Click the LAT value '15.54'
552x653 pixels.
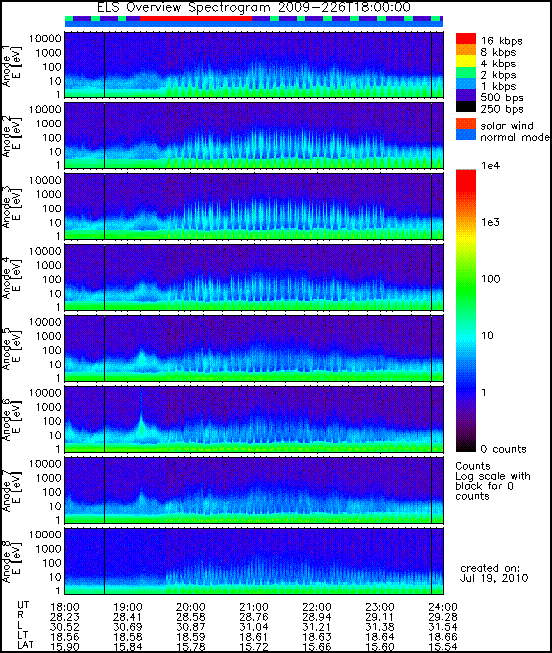[x=443, y=647]
